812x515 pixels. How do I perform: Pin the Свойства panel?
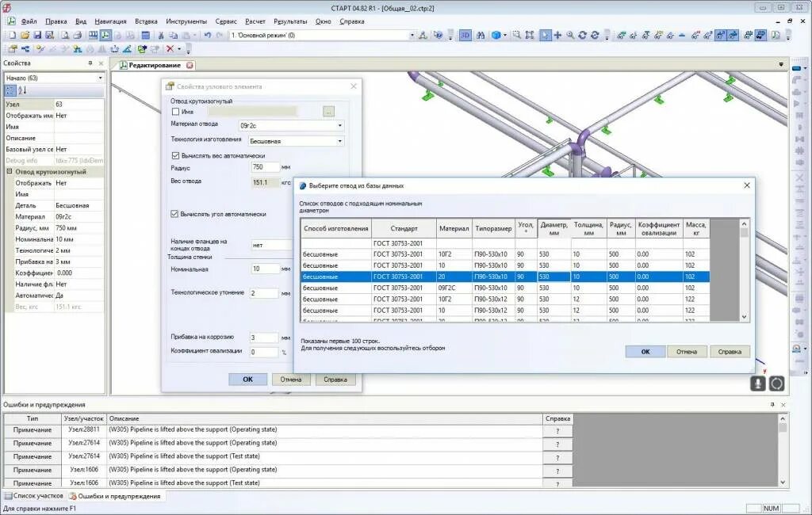(90, 63)
